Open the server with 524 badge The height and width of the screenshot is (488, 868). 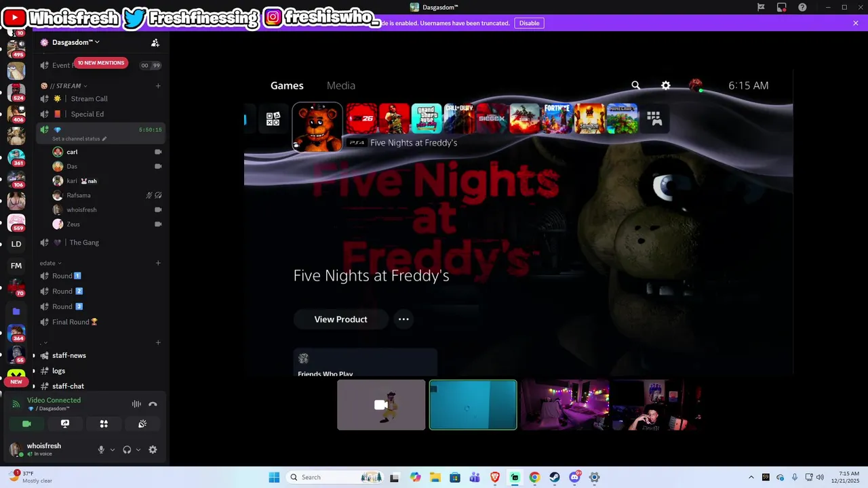[x=16, y=91]
